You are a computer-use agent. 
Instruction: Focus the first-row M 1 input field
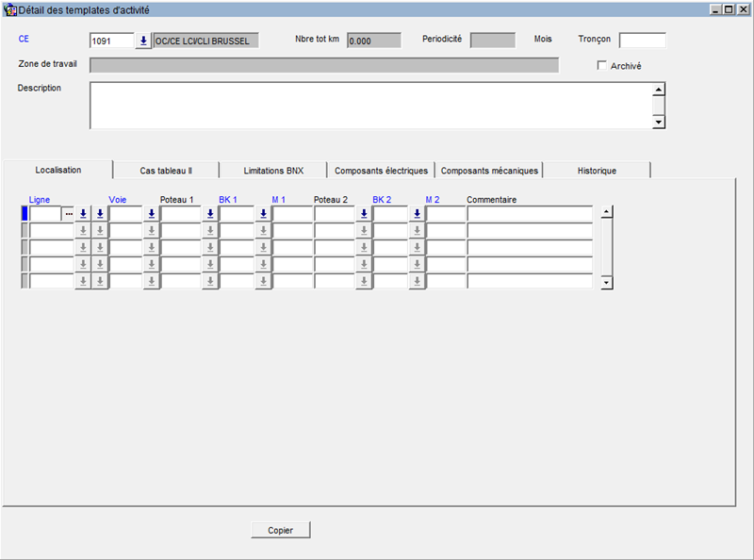[x=292, y=214]
